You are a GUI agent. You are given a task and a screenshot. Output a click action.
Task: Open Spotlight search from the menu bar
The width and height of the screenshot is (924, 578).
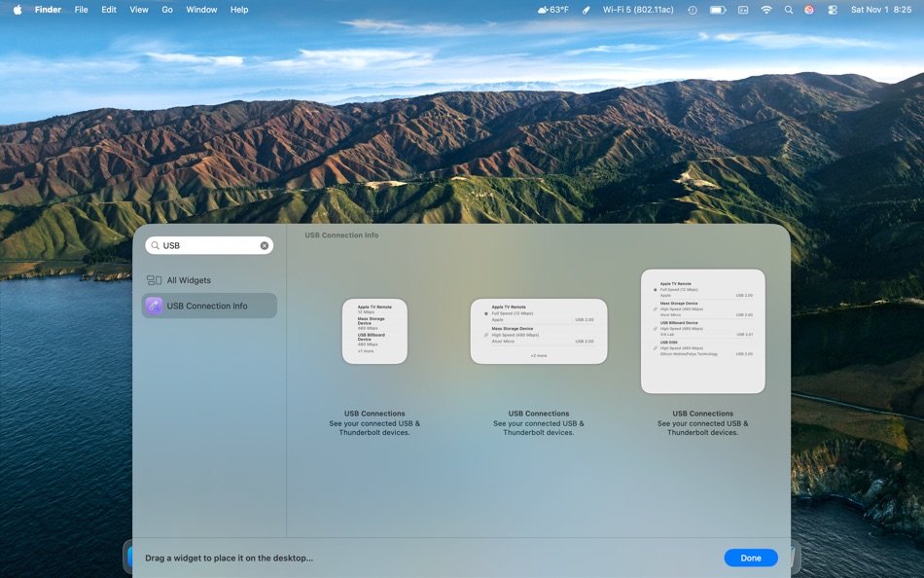[x=788, y=9]
